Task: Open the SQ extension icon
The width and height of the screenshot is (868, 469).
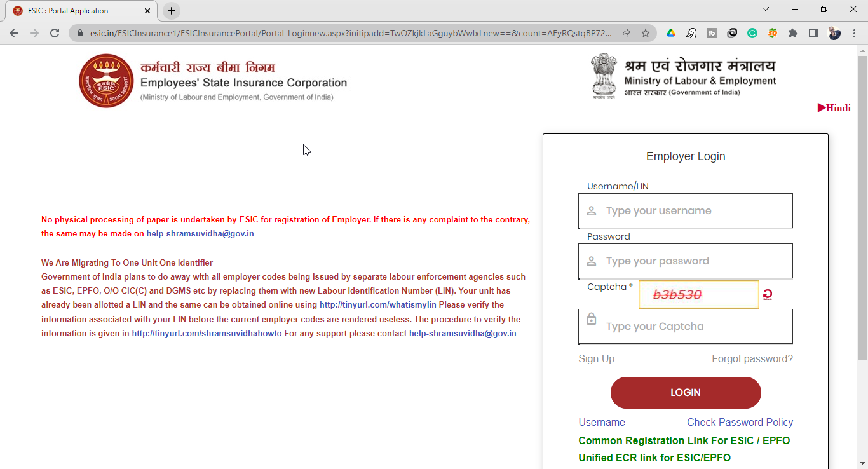Action: pyautogui.click(x=773, y=33)
